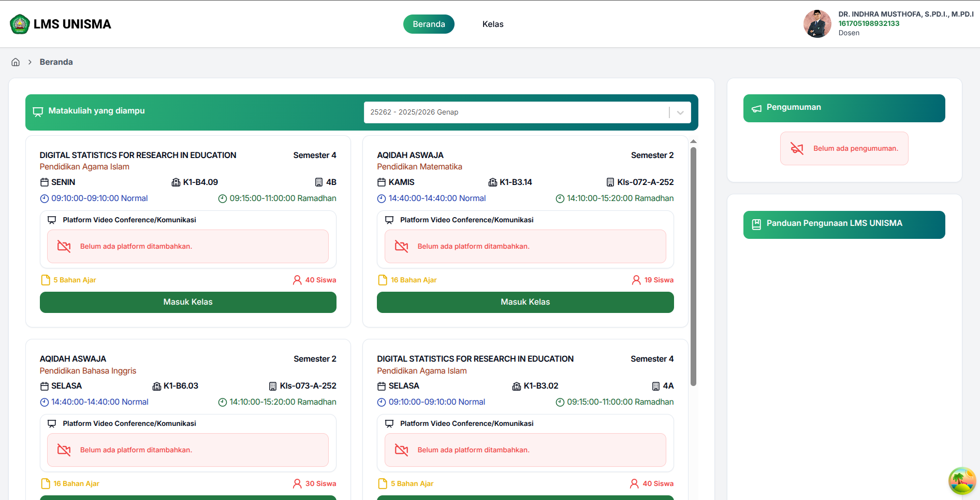Click the 40 Siswa person icon in first card
This screenshot has width=980, height=500.
[x=297, y=280]
